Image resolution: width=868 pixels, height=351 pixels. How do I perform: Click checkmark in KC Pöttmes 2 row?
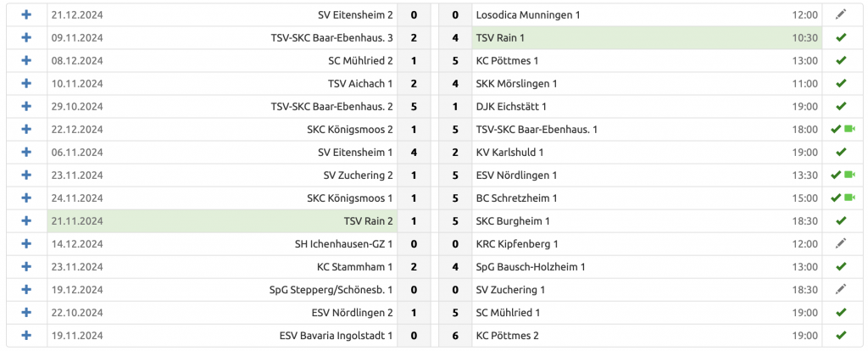(x=840, y=336)
